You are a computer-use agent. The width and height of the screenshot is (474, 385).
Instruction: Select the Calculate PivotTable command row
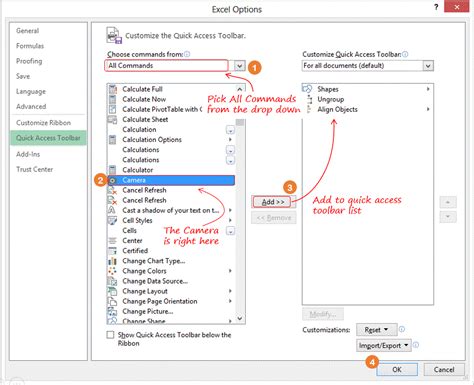171,109
